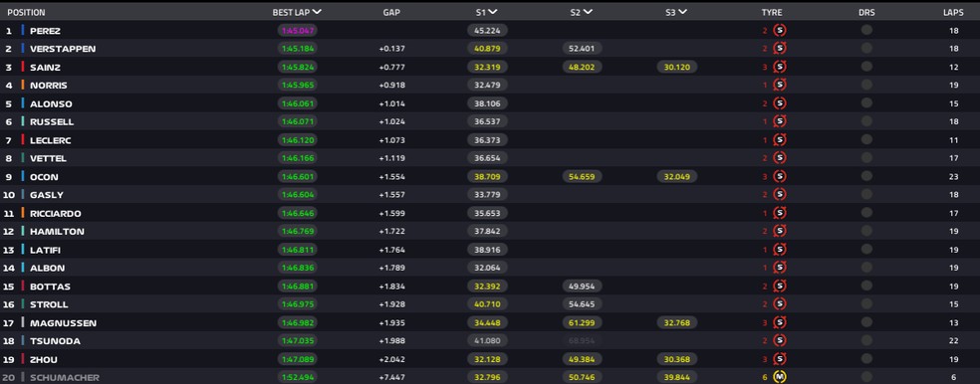Screen dimensions: 980x384
Task: Click Schumacher's S3 time 39.844
Action: coord(677,378)
